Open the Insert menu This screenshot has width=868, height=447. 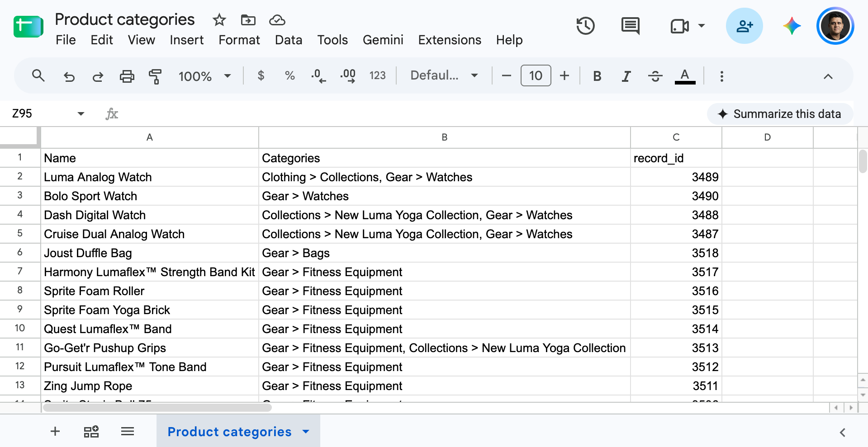187,40
